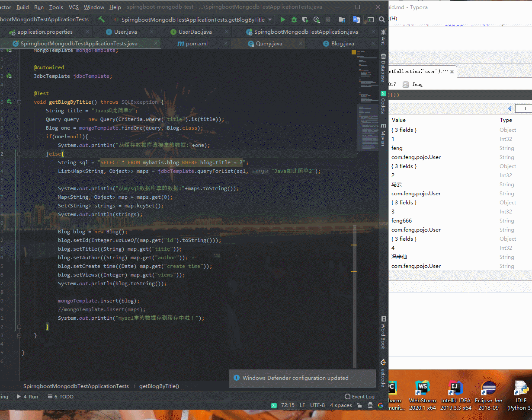Run the getBlogByTitle test configuration

coord(283,19)
